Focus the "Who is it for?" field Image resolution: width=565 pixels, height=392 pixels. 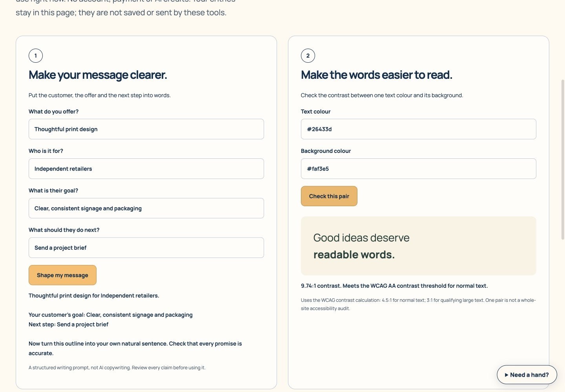coord(146,169)
